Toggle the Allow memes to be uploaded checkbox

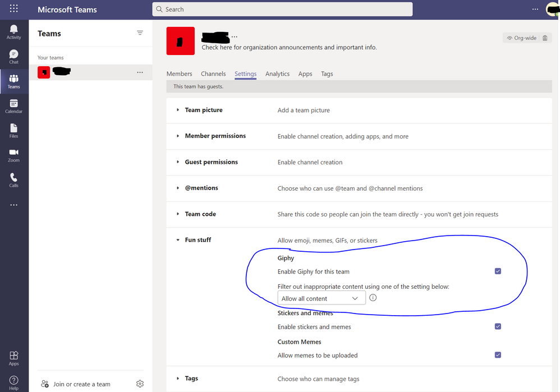click(x=498, y=354)
